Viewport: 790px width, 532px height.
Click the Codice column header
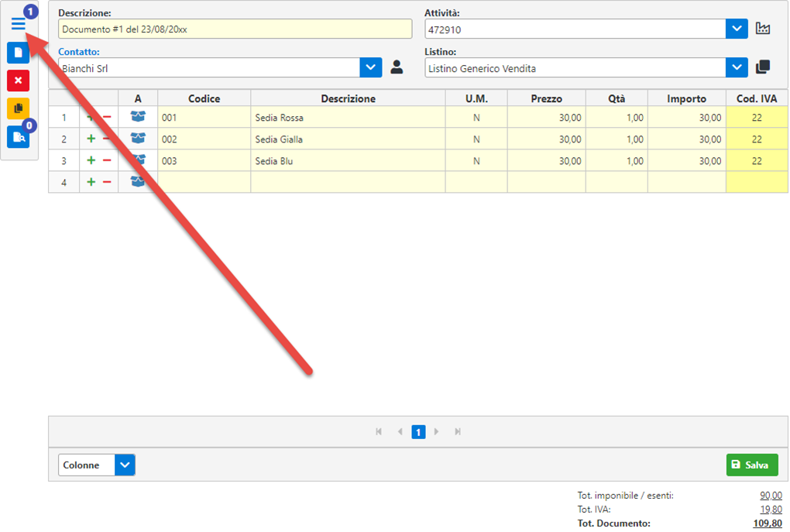coord(204,98)
